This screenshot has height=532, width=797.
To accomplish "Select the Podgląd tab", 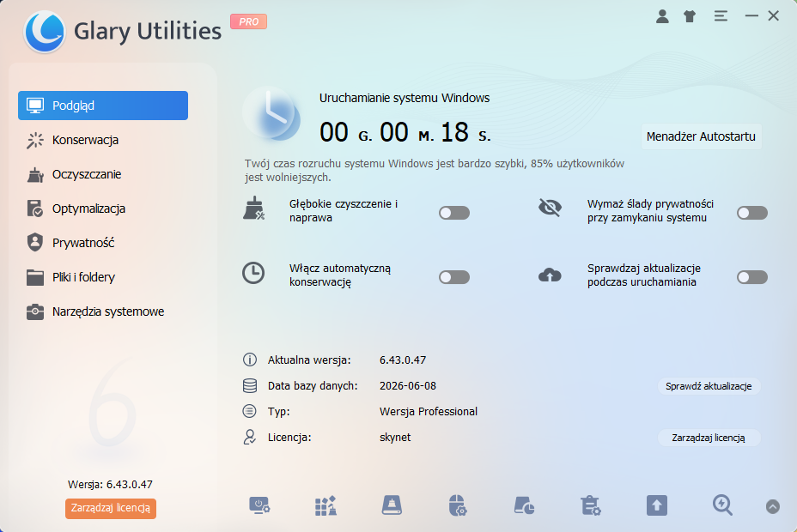I will (x=103, y=106).
